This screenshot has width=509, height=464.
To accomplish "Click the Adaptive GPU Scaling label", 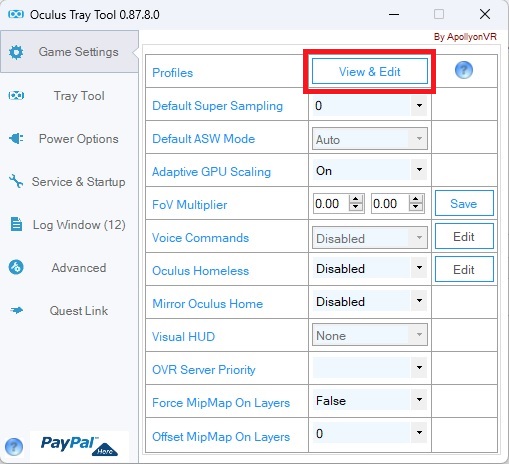I will pyautogui.click(x=211, y=172).
